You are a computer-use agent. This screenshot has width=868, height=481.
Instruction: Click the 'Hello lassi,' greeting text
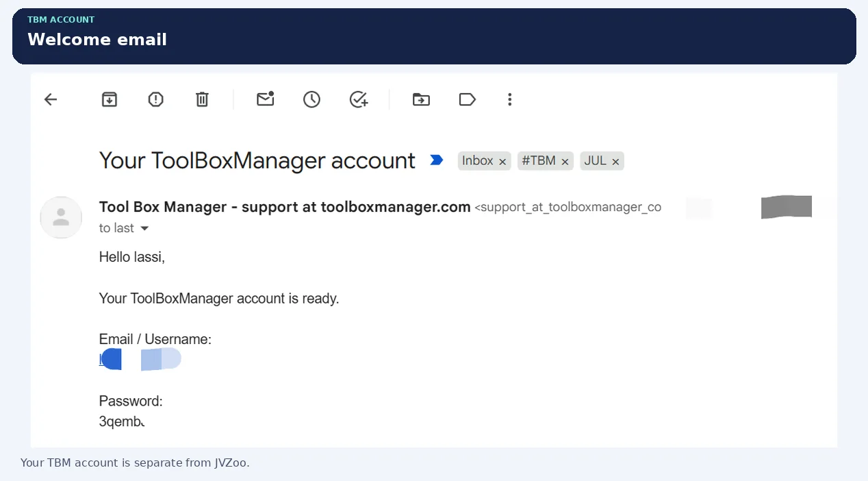coord(132,258)
